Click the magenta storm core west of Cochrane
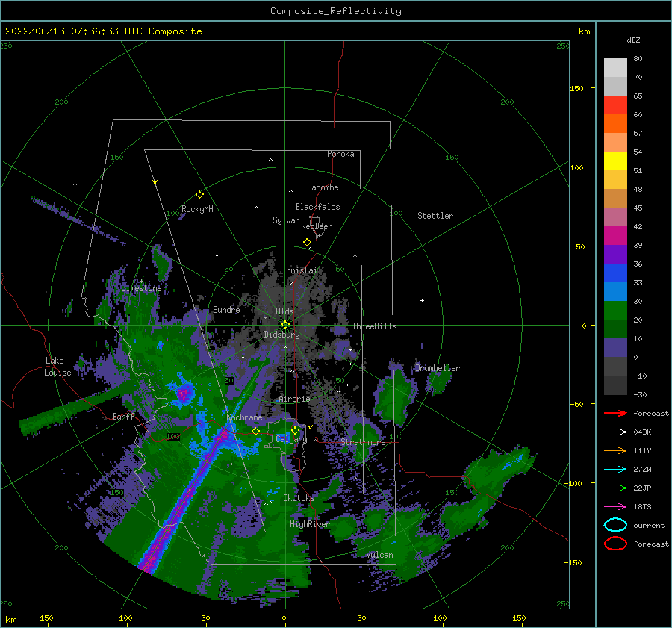This screenshot has width=672, height=628. coord(184,393)
